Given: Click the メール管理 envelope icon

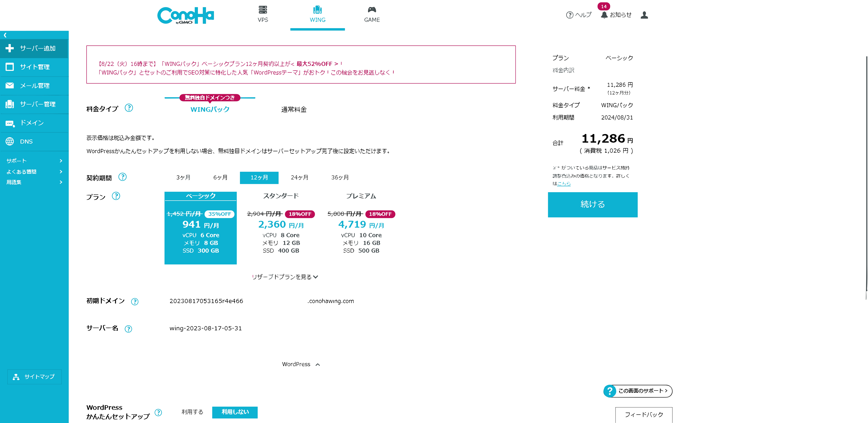Looking at the screenshot, I should point(10,86).
